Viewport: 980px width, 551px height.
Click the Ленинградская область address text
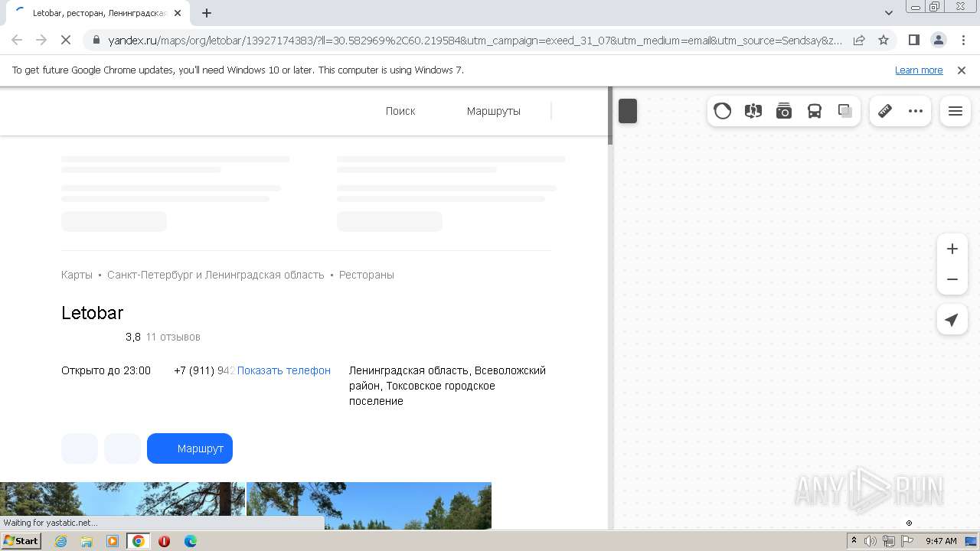(448, 386)
